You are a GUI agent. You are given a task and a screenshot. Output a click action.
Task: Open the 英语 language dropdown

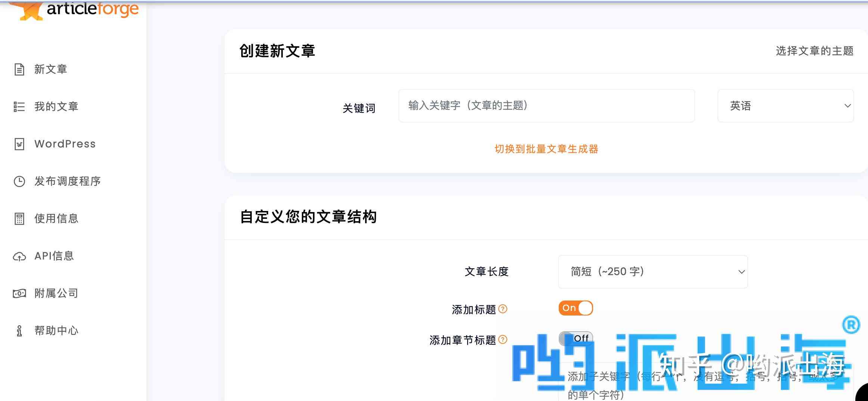pos(785,106)
